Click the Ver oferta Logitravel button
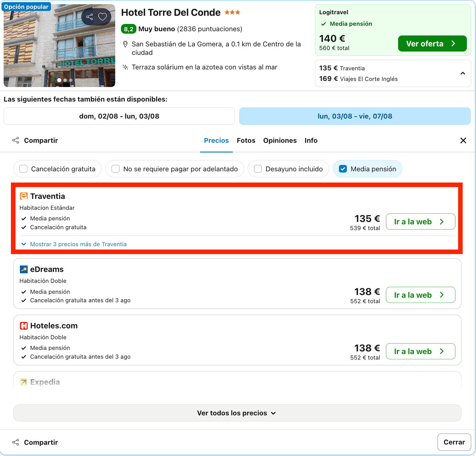476x456 pixels. click(432, 44)
